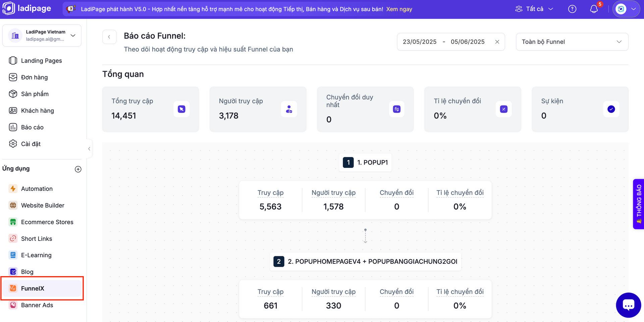Click the start date 23/05/2025 field
Image resolution: width=644 pixels, height=322 pixels.
(x=420, y=42)
